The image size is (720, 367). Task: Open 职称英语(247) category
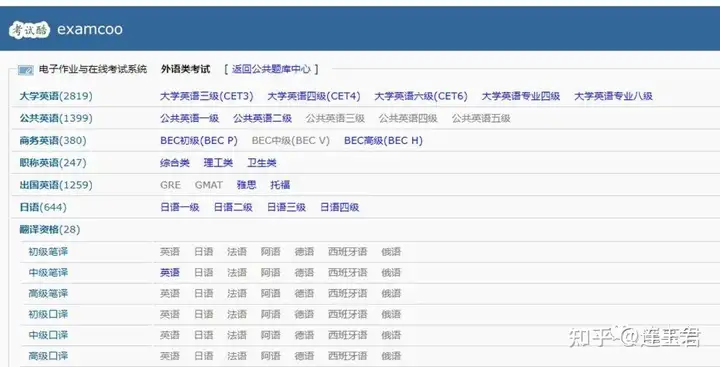pos(53,163)
